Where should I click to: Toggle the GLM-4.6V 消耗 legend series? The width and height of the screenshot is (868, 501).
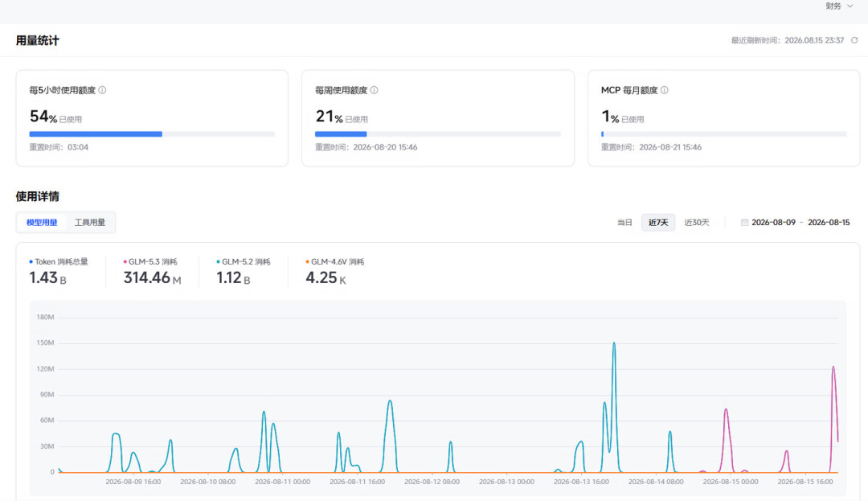pyautogui.click(x=335, y=262)
